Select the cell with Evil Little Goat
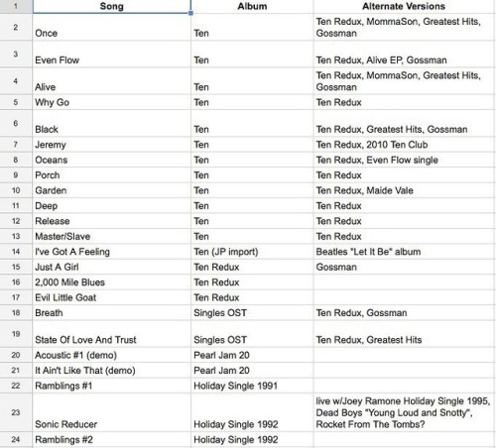The width and height of the screenshot is (496, 448). click(112, 297)
